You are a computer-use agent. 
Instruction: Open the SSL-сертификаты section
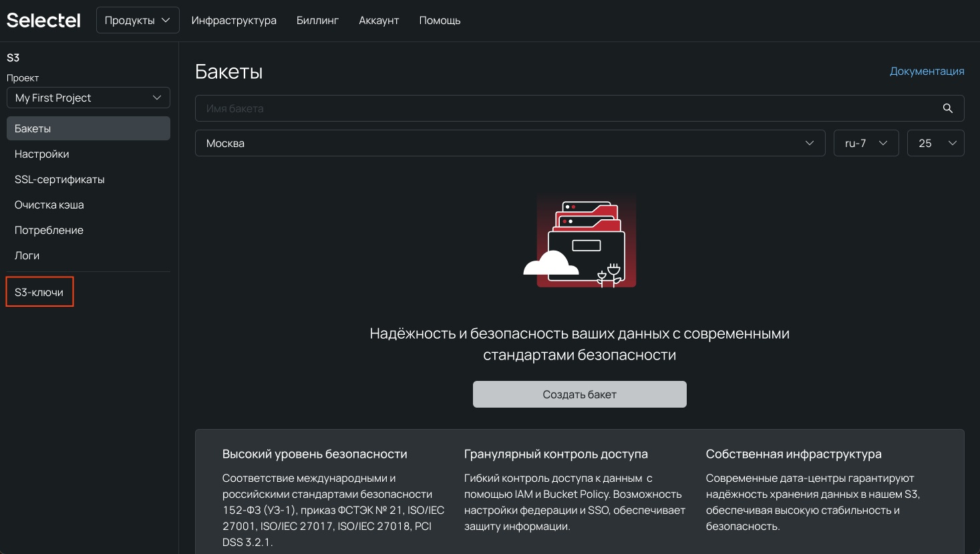click(59, 179)
